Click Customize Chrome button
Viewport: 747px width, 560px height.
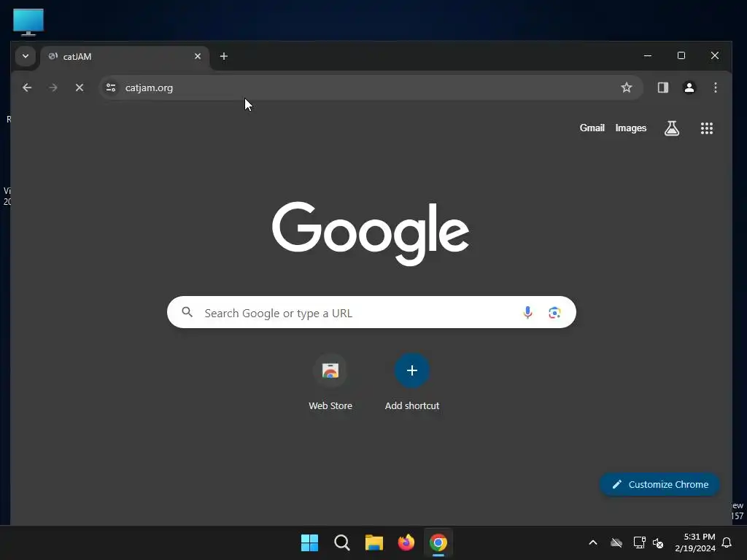point(659,484)
